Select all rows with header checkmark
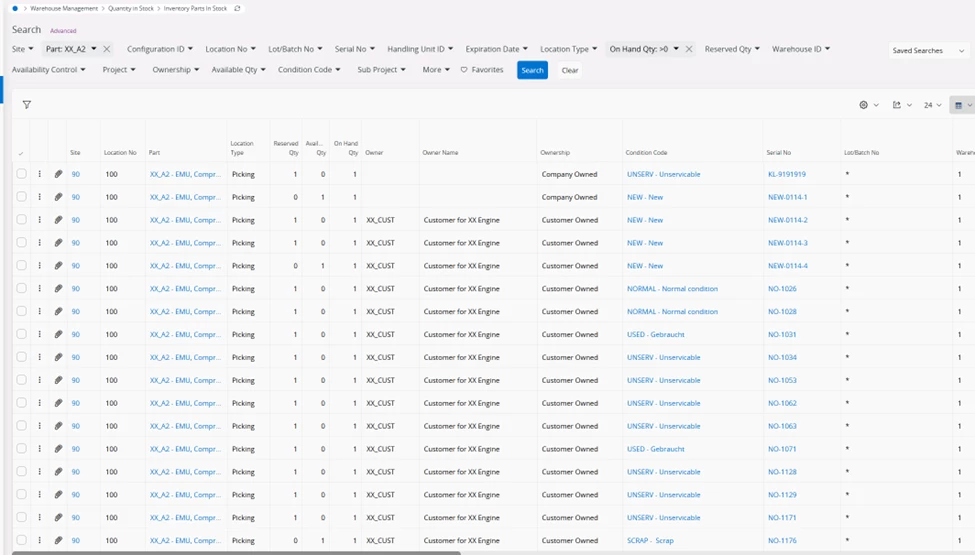Viewport: 975px width, 555px height. [x=21, y=153]
